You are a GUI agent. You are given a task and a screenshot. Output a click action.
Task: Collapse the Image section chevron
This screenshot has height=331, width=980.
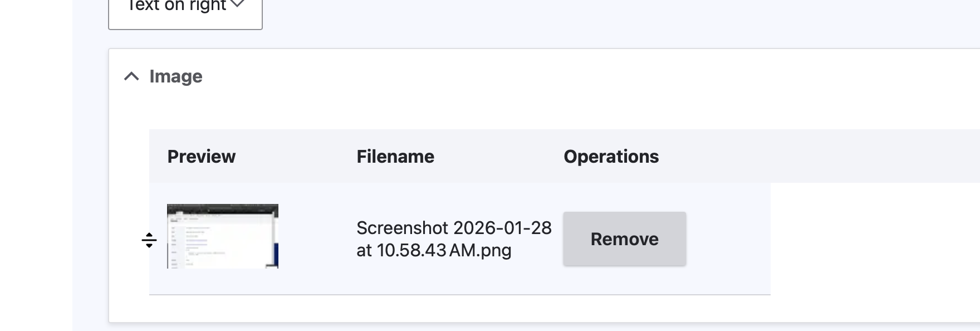click(x=131, y=76)
